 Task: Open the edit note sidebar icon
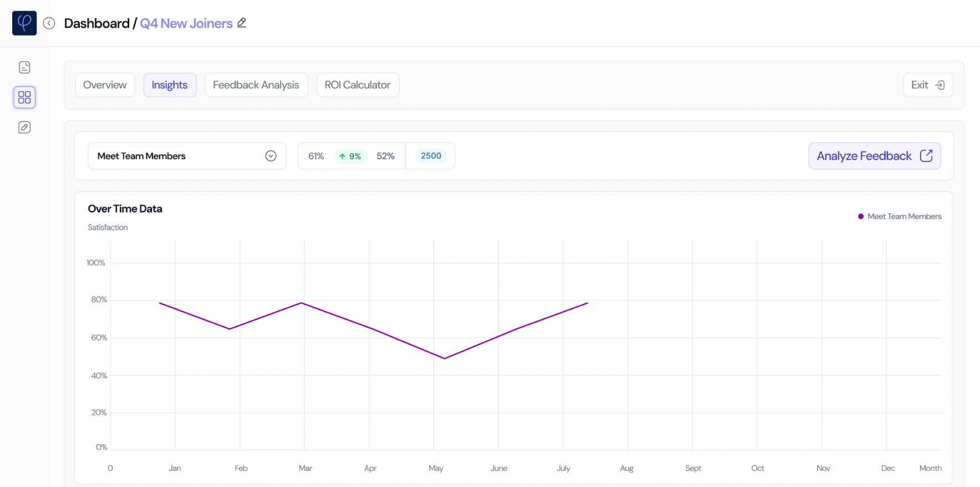click(24, 128)
